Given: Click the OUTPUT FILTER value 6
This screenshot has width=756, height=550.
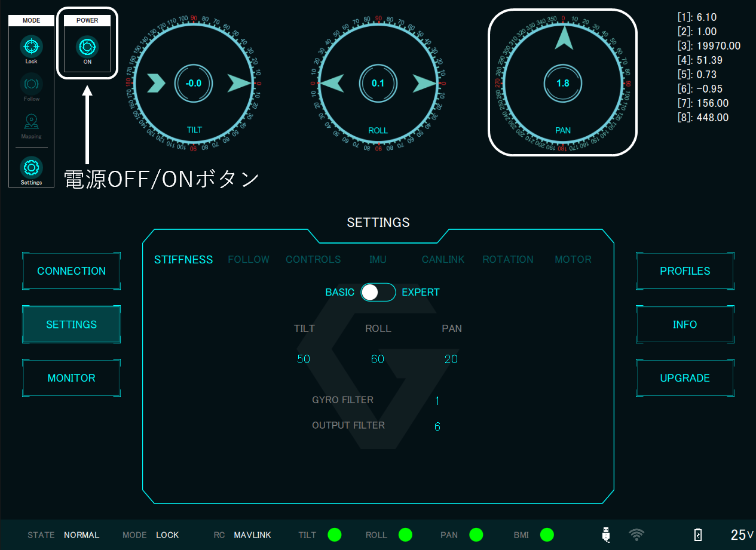Looking at the screenshot, I should [437, 426].
